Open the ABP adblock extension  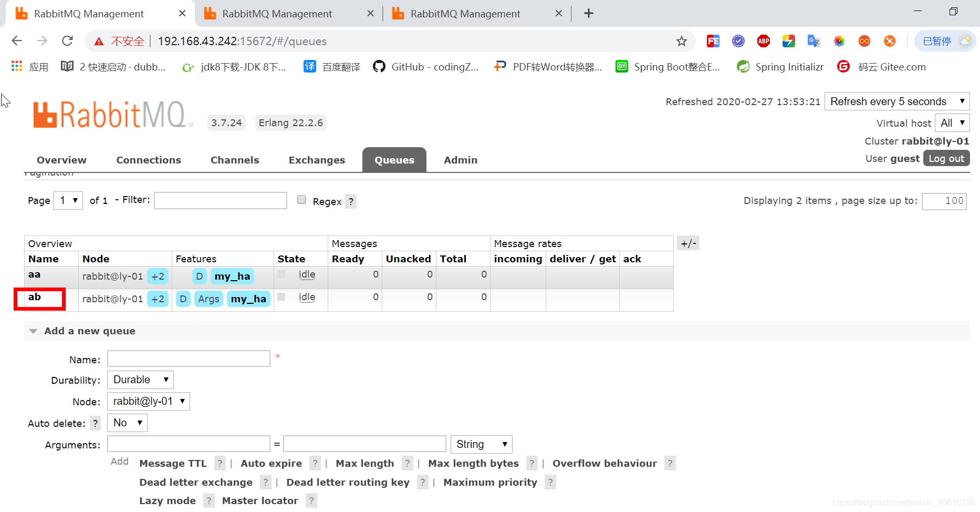click(x=763, y=41)
